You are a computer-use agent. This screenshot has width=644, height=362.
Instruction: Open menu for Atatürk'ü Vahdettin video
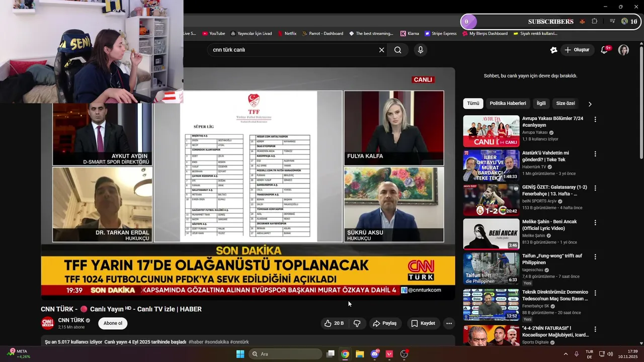595,154
